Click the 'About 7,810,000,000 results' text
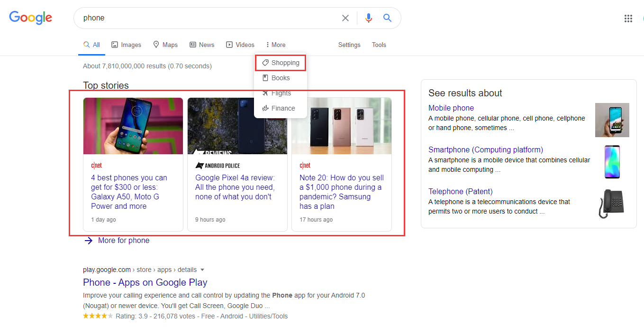 click(x=147, y=66)
